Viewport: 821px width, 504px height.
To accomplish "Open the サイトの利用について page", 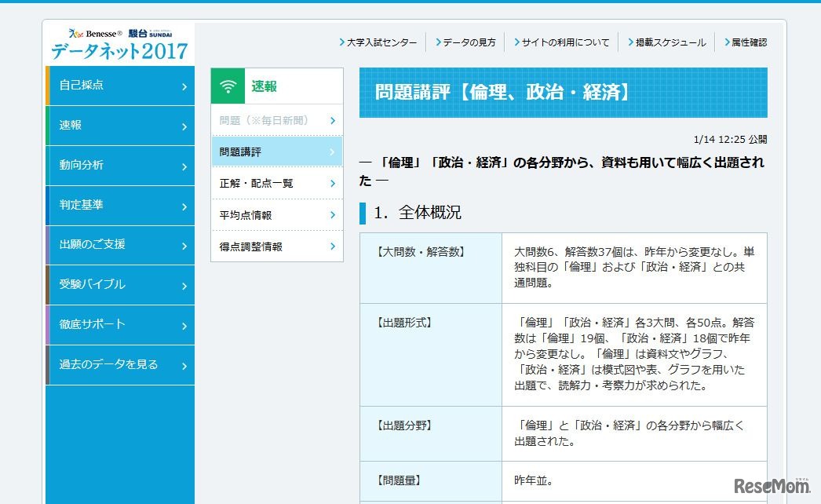I will 564,42.
